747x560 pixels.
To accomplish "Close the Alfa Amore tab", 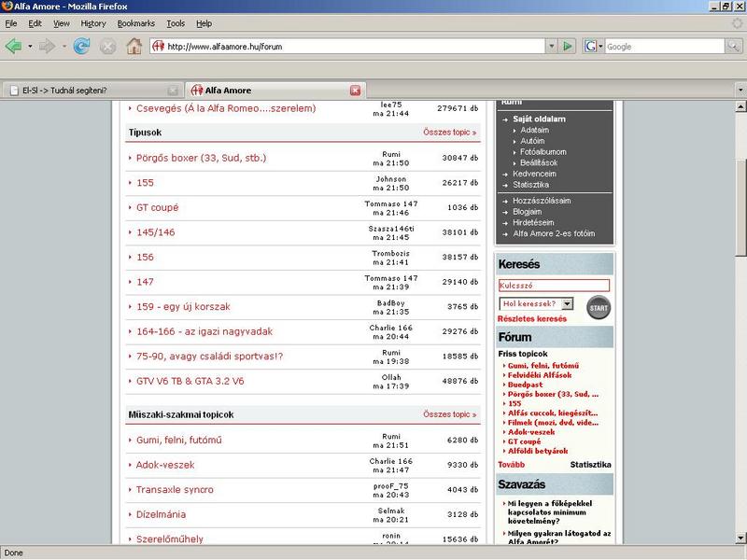I will [356, 91].
